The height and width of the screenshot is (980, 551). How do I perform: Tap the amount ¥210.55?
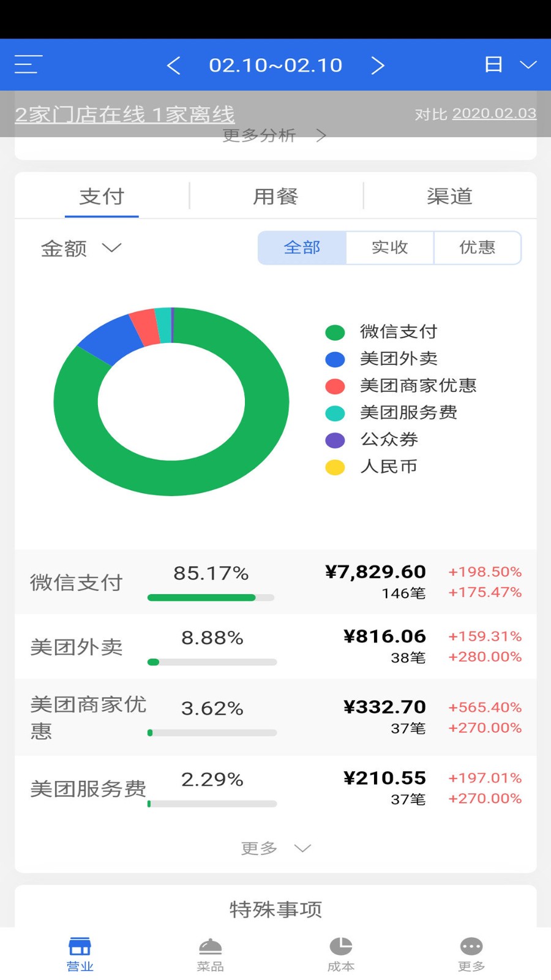point(384,778)
